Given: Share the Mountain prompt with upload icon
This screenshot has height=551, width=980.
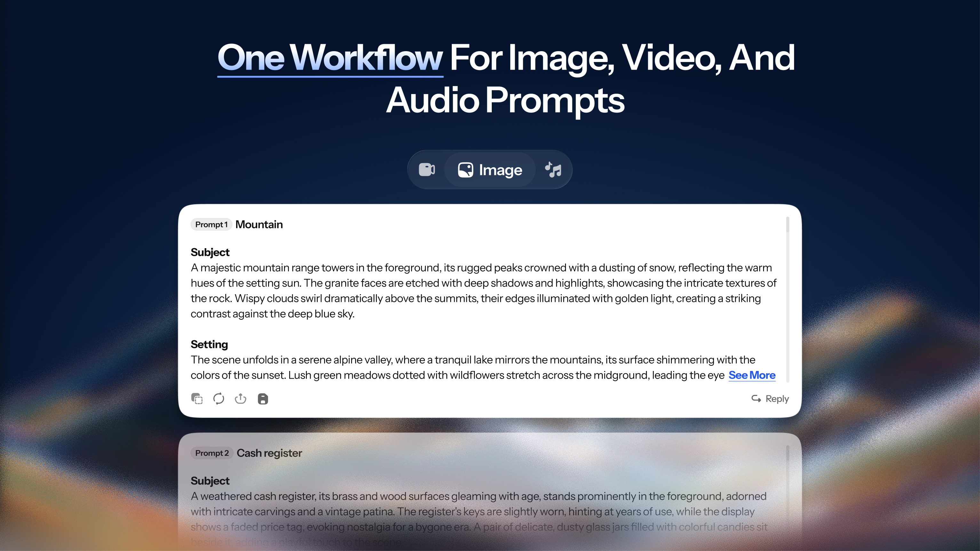Looking at the screenshot, I should (x=240, y=398).
